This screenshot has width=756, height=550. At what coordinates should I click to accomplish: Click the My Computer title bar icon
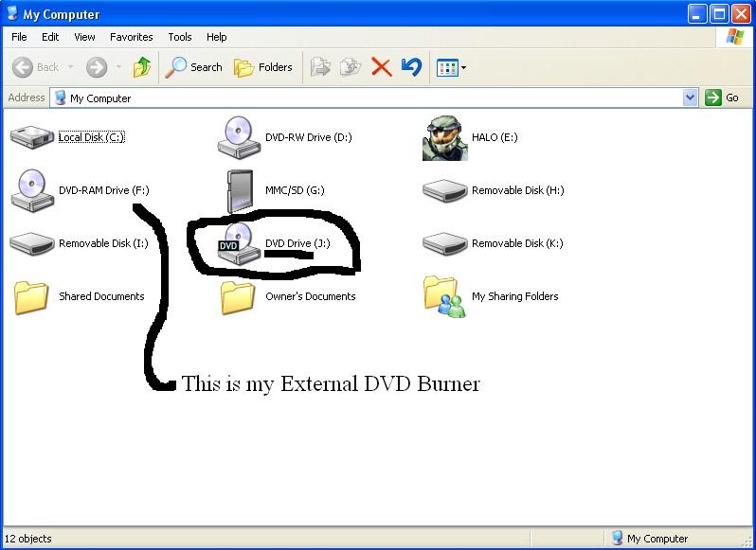pos(13,14)
